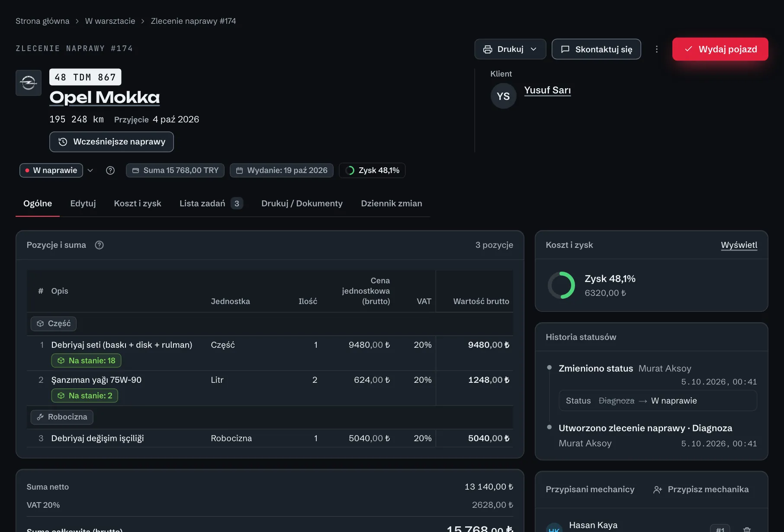Open the Wyświetl link in Koszt i zysk
Viewport: 784px width, 532px height.
click(739, 245)
